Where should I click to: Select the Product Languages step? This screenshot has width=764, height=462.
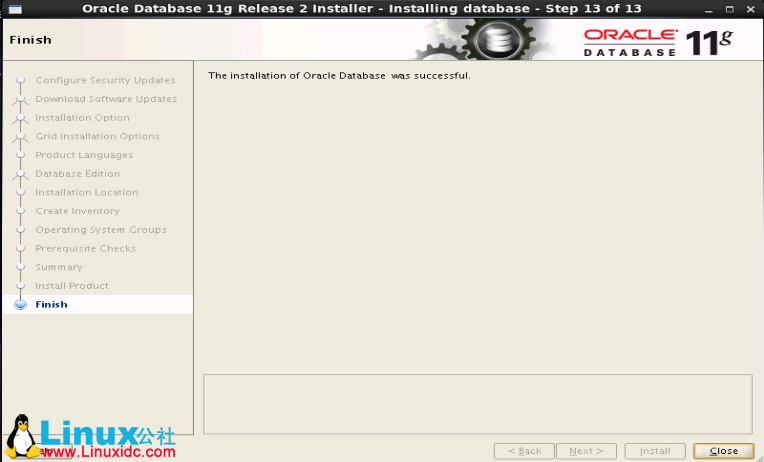pos(84,155)
